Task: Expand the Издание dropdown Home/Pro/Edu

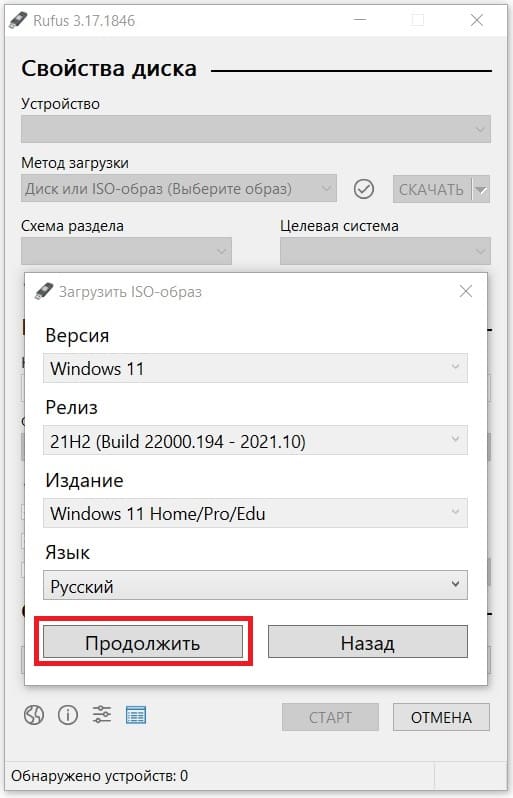Action: click(255, 513)
